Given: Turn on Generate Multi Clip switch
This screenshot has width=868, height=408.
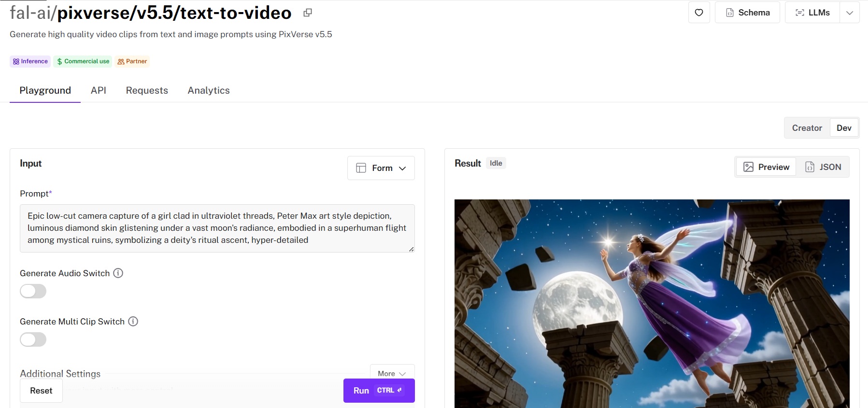Looking at the screenshot, I should click(33, 339).
